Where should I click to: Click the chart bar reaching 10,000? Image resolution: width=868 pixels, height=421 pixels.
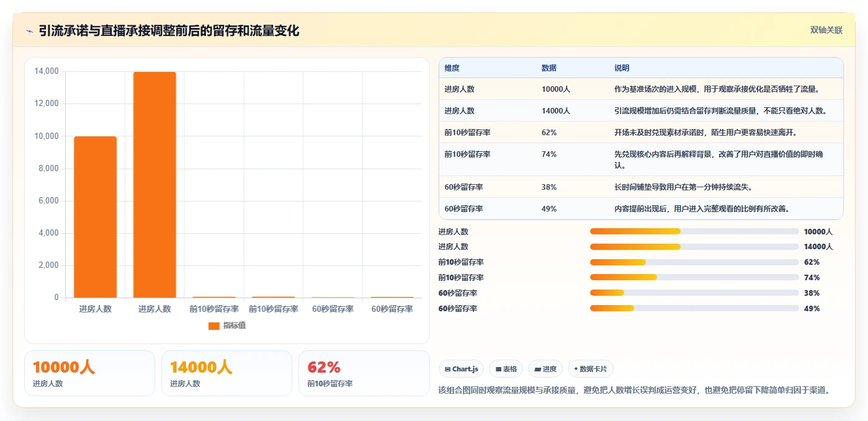click(96, 217)
